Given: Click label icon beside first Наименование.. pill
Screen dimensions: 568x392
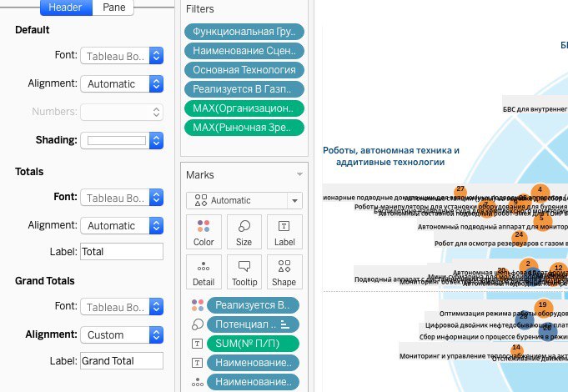Looking at the screenshot, I should (197, 363).
